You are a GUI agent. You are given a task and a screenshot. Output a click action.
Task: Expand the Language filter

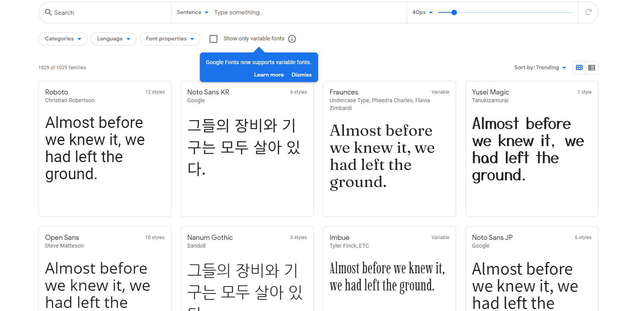pos(114,39)
